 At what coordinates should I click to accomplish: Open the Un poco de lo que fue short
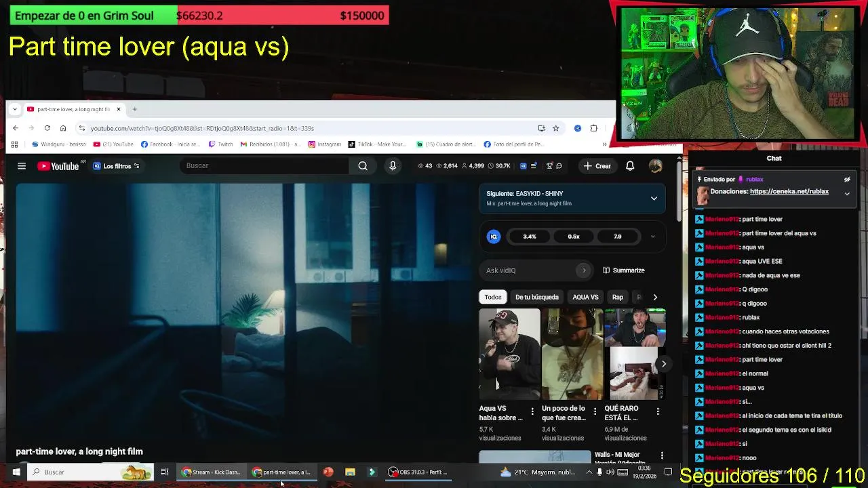(x=572, y=354)
